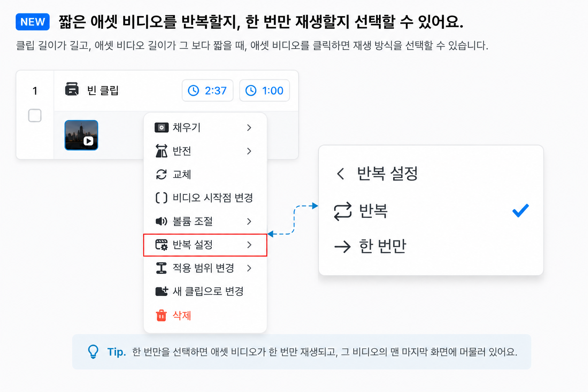Select the 반복 loop option
This screenshot has width=588, height=392.
pos(431,211)
